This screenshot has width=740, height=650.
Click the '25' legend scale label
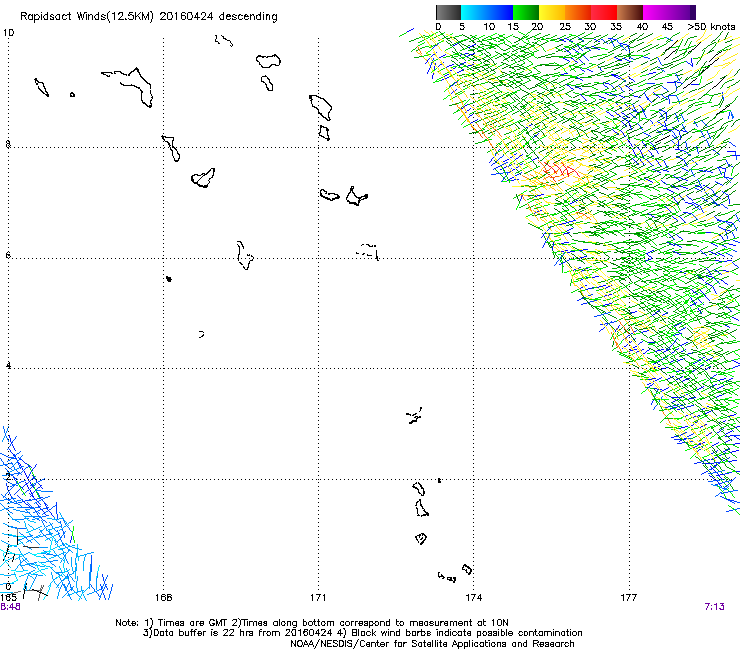565,27
